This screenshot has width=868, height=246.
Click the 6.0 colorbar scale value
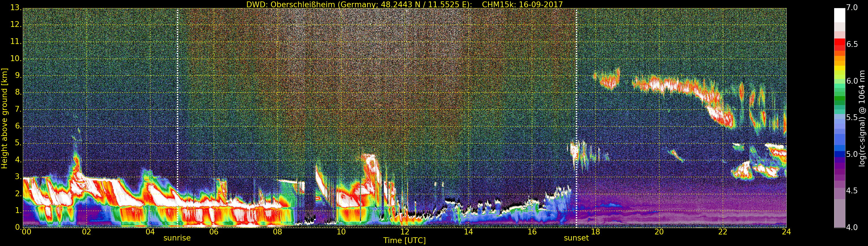tap(852, 81)
